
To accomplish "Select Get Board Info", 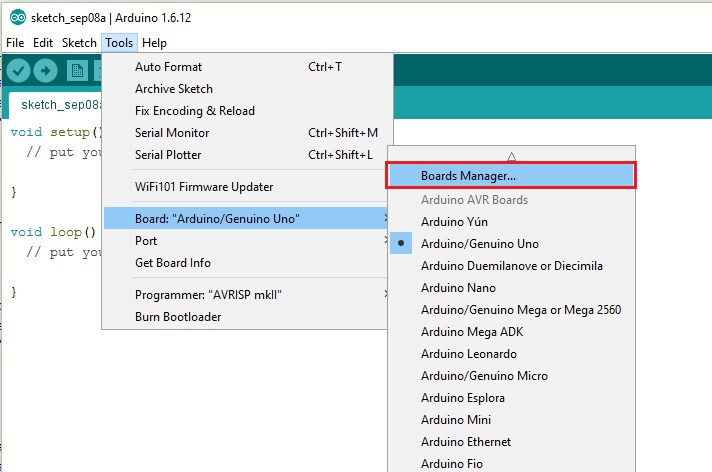I will tap(245, 263).
